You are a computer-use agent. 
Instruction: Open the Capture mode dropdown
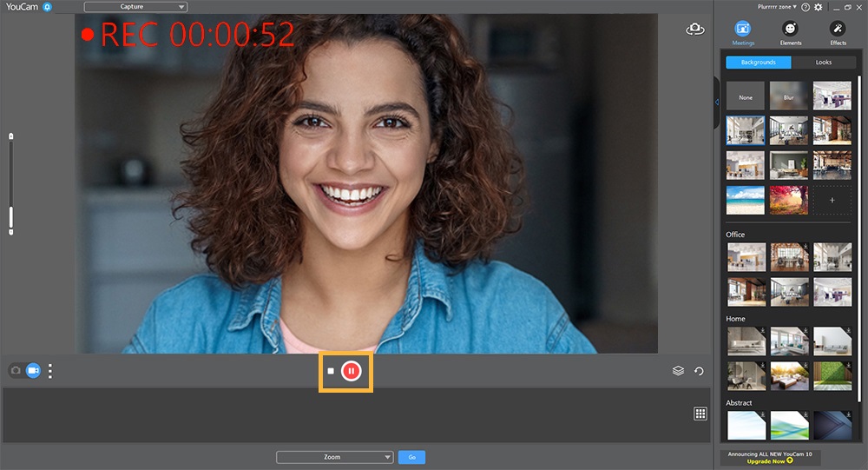click(x=135, y=7)
